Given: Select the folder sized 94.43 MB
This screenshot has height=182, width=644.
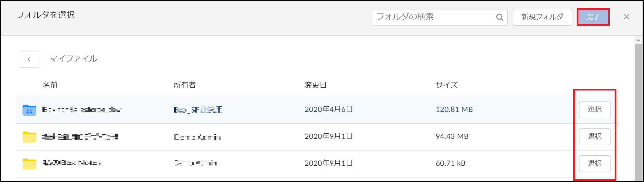Looking at the screenshot, I should coord(595,136).
